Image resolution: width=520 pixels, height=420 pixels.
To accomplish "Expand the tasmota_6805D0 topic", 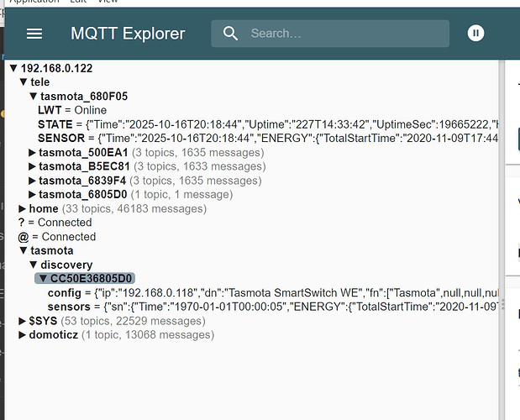I will click(33, 195).
